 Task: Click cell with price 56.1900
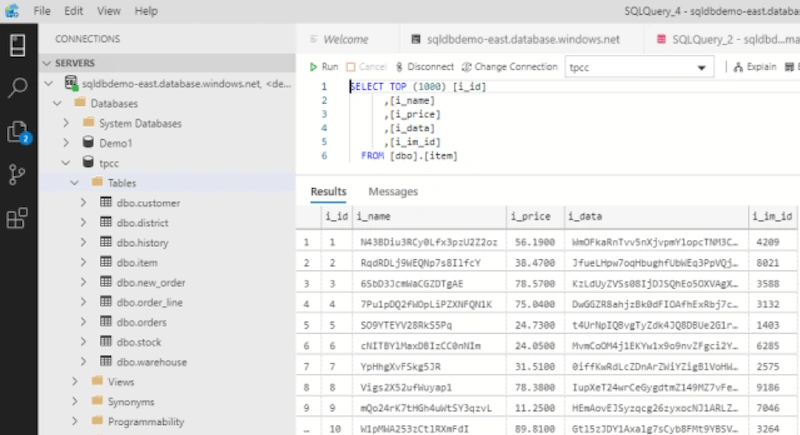pyautogui.click(x=535, y=242)
